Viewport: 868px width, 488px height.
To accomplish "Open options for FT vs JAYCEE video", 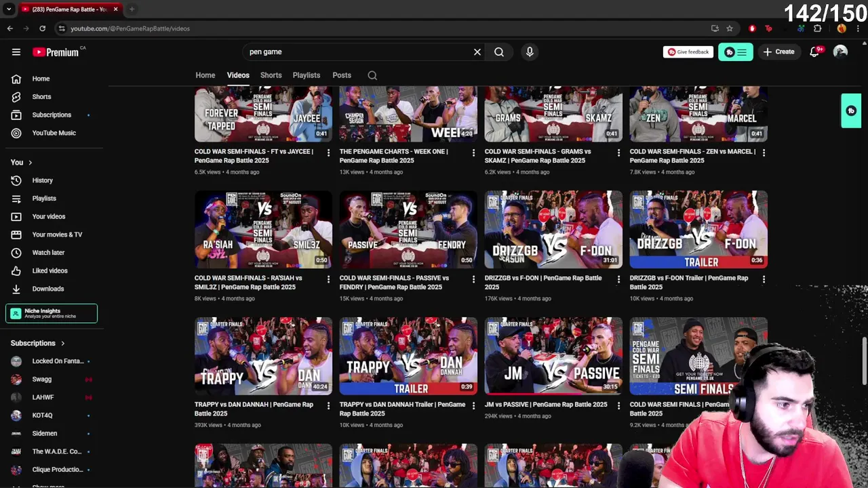I will tap(328, 152).
